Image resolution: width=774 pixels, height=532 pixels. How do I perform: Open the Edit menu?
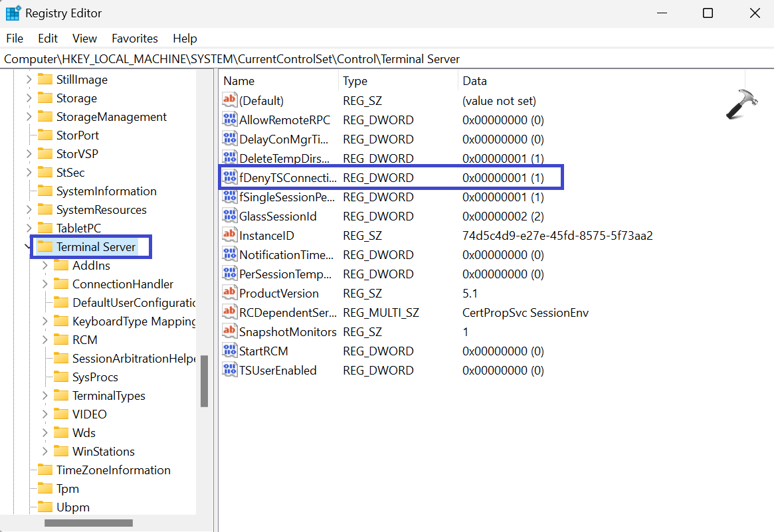pyautogui.click(x=48, y=39)
